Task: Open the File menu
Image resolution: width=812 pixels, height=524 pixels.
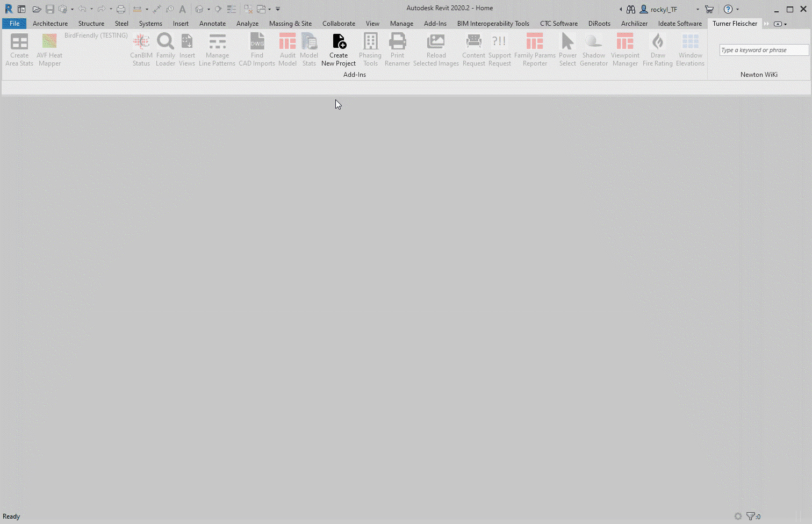Action: (15, 24)
